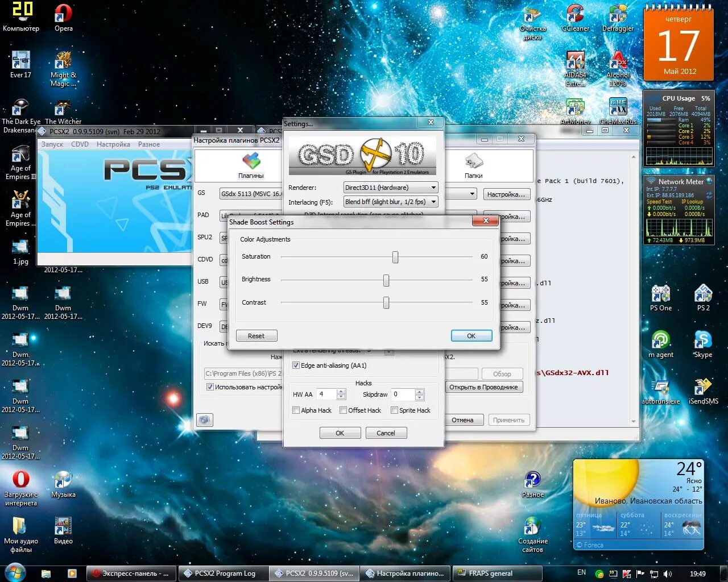Image resolution: width=728 pixels, height=582 pixels.
Task: Click OK in GSdx Settings dialog
Action: (x=340, y=433)
